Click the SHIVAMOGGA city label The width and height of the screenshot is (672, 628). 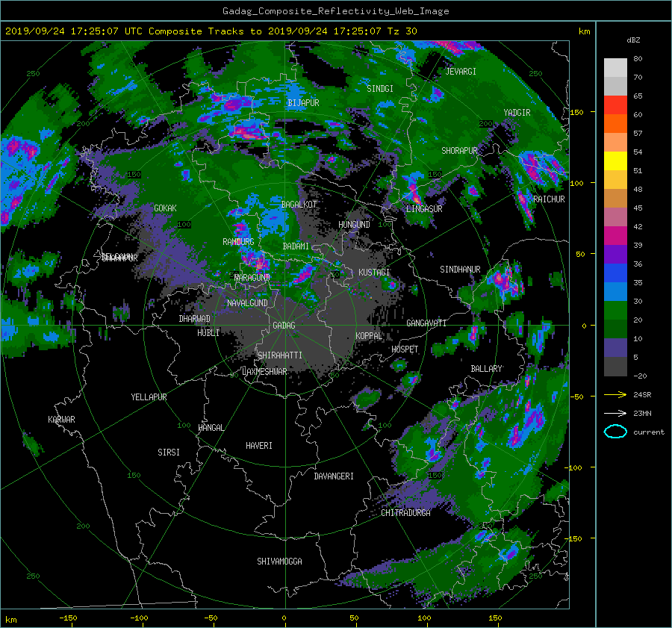[279, 561]
